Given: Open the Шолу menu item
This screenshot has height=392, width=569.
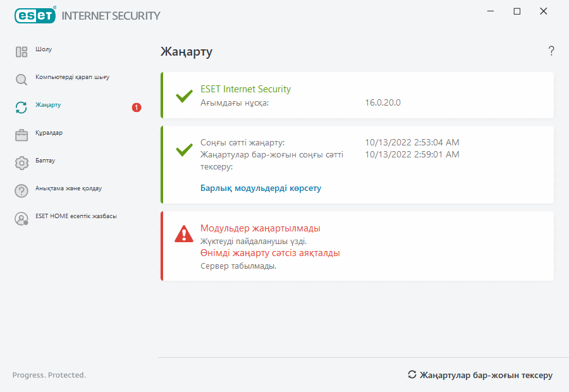Looking at the screenshot, I should pyautogui.click(x=44, y=49).
